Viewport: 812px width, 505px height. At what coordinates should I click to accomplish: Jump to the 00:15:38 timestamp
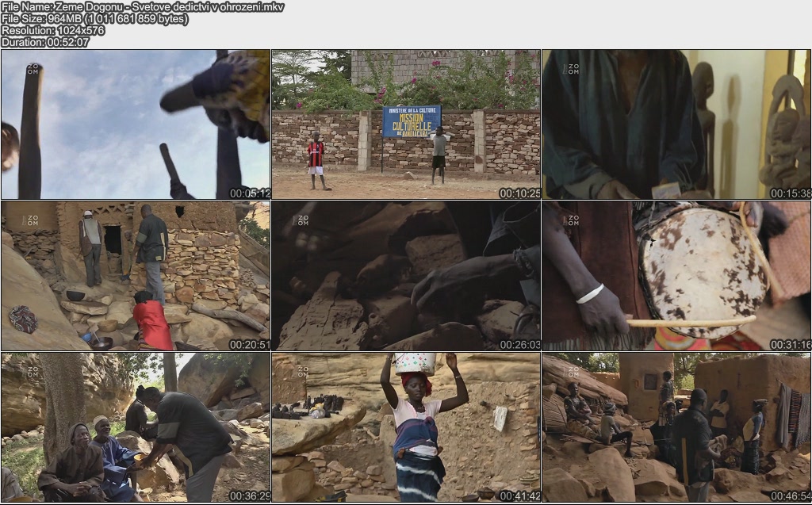(x=791, y=193)
